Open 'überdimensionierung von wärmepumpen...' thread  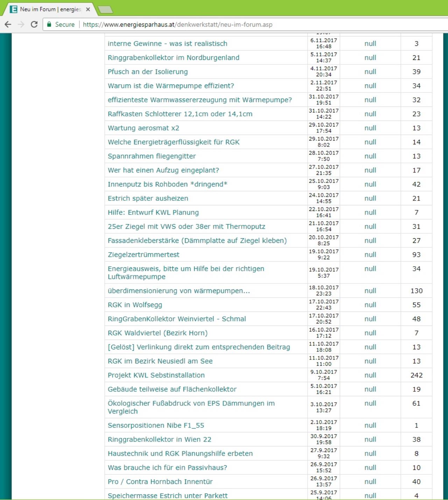click(x=179, y=291)
